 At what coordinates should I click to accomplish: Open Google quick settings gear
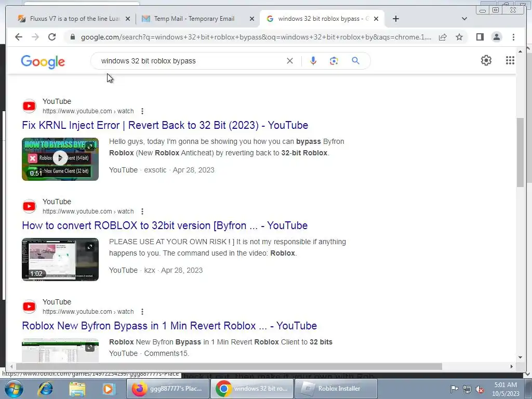click(x=486, y=60)
